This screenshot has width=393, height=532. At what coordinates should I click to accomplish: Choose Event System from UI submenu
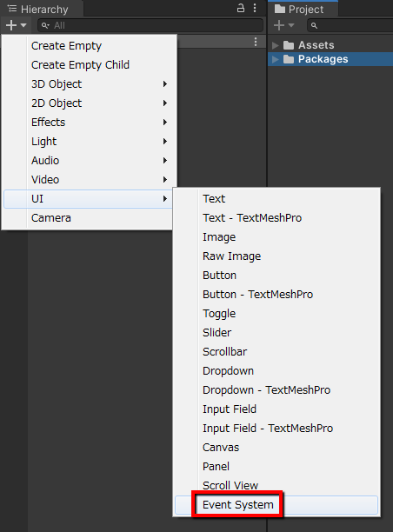coord(276,505)
